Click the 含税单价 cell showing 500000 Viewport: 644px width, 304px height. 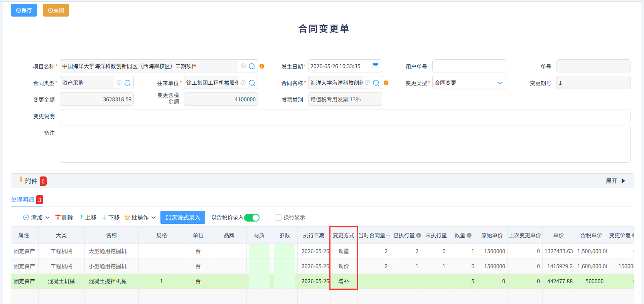pyautogui.click(x=591, y=281)
